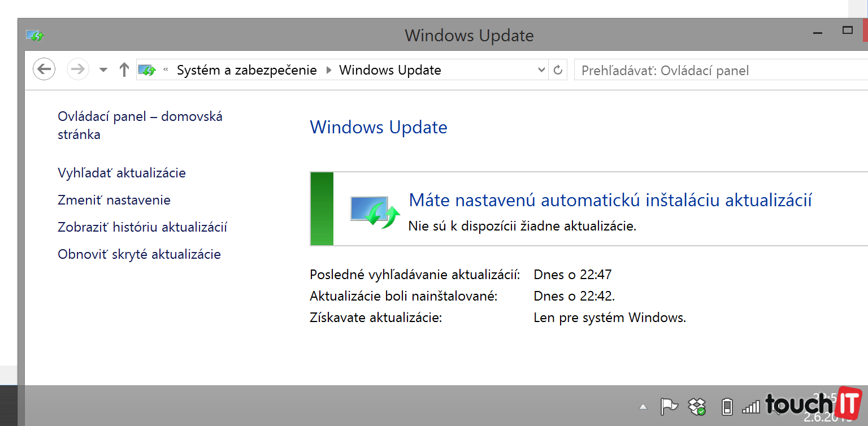Open Systém a zabezpečenie breadcrumb
Image resolution: width=868 pixels, height=426 pixels.
pyautogui.click(x=247, y=70)
